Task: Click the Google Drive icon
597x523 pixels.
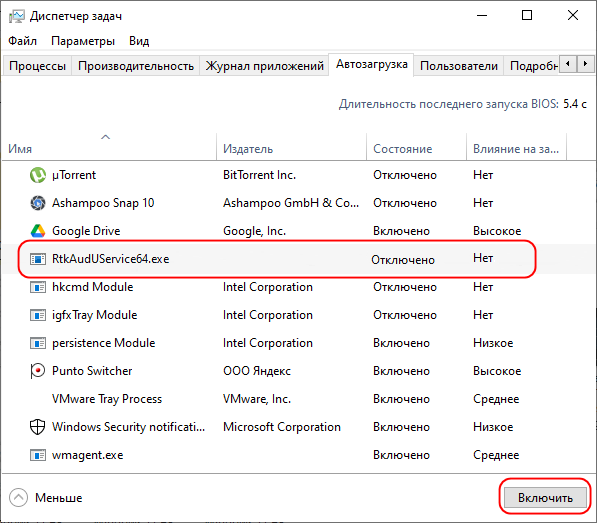Action: pos(38,231)
